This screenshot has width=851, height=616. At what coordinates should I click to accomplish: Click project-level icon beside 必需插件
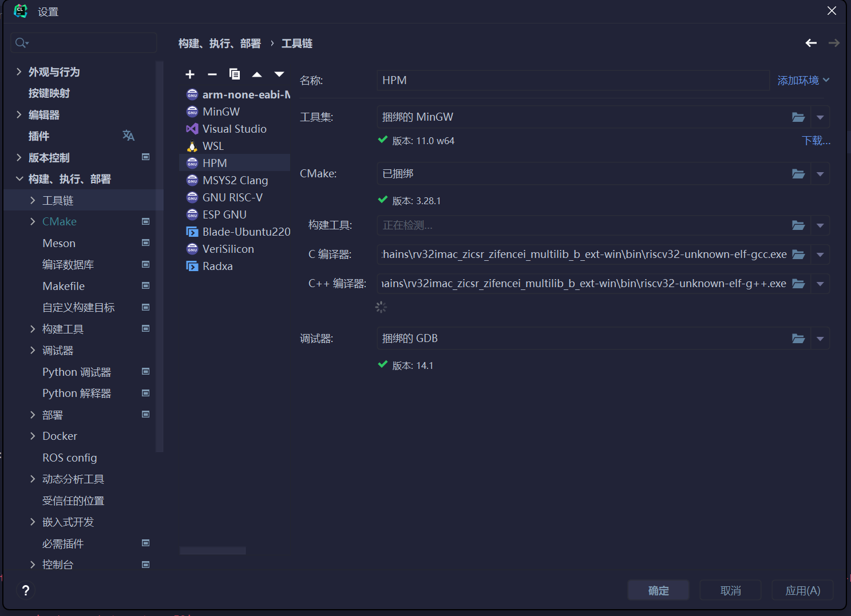tap(146, 543)
